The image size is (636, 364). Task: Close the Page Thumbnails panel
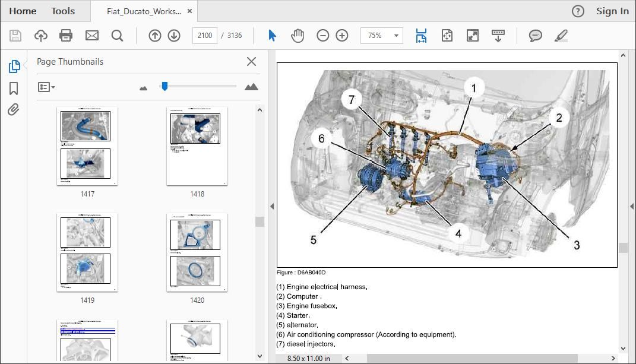[x=251, y=61]
